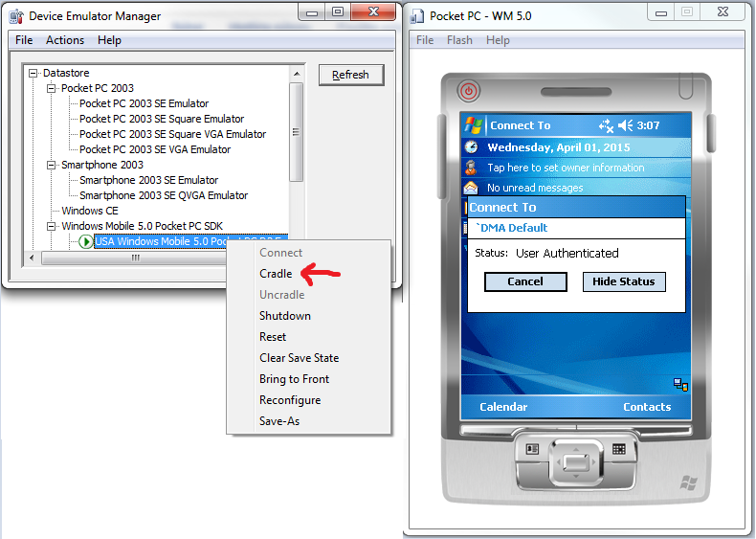This screenshot has width=756, height=539.
Task: Click the tree vertical scrollbar thumb
Action: tap(296, 132)
